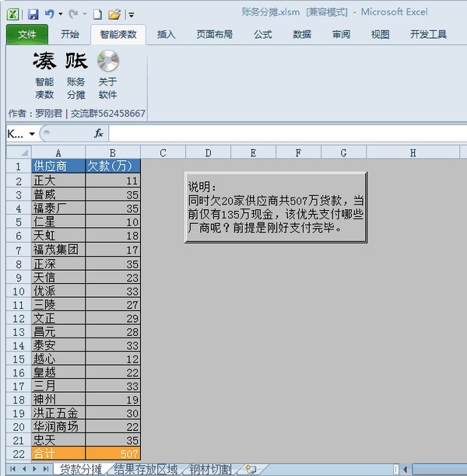Click the insert function fx icon
This screenshot has height=476, width=467.
tap(99, 133)
